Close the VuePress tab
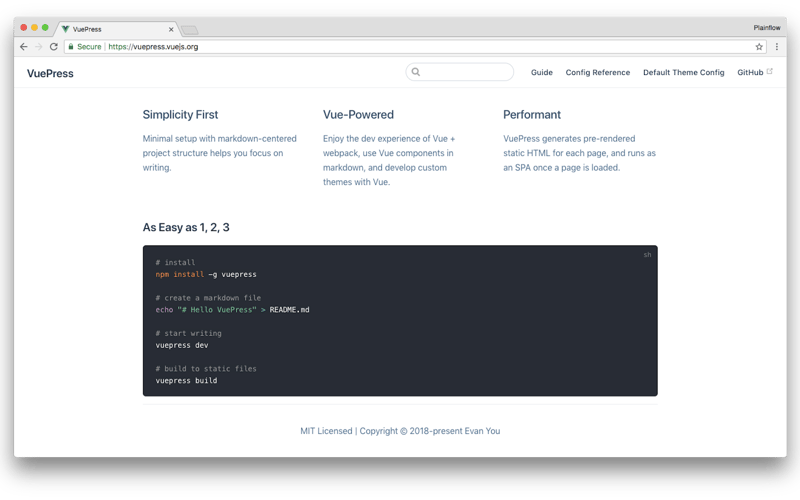 171,30
